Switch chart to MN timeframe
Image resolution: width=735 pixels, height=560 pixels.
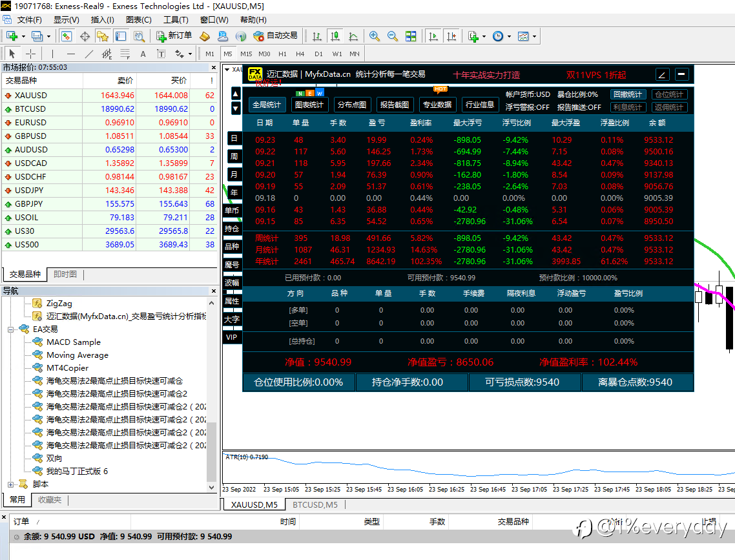pyautogui.click(x=355, y=54)
